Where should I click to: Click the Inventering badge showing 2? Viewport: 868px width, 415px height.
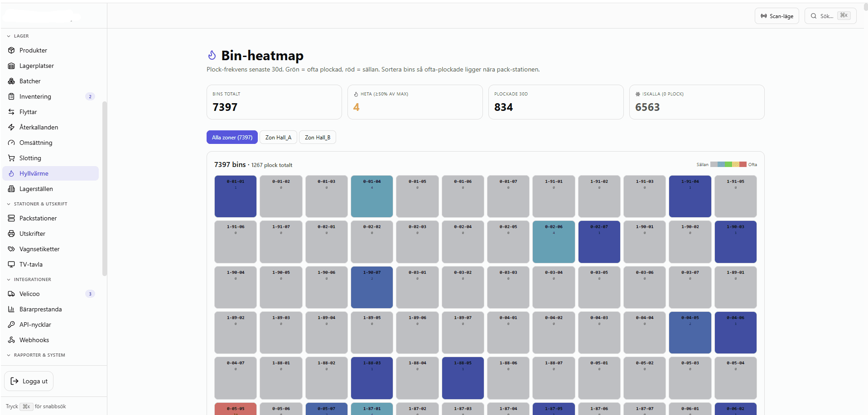(90, 96)
